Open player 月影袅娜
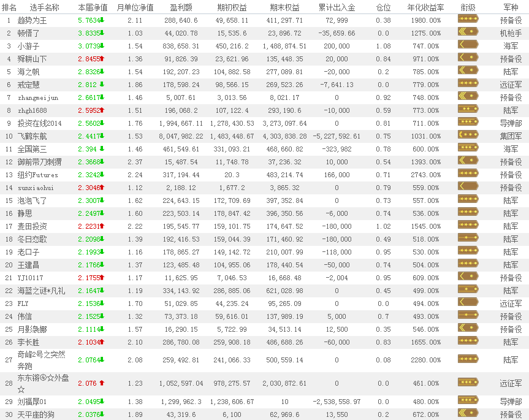The image size is (529, 420). 32,329
